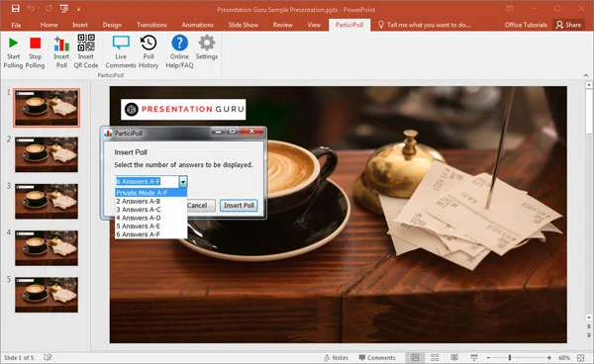The height and width of the screenshot is (364, 594).
Task: Click the zoom slider handle
Action: click(510, 357)
